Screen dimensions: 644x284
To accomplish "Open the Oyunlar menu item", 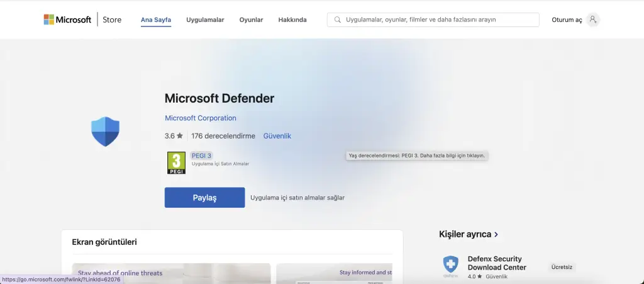I will point(251,20).
